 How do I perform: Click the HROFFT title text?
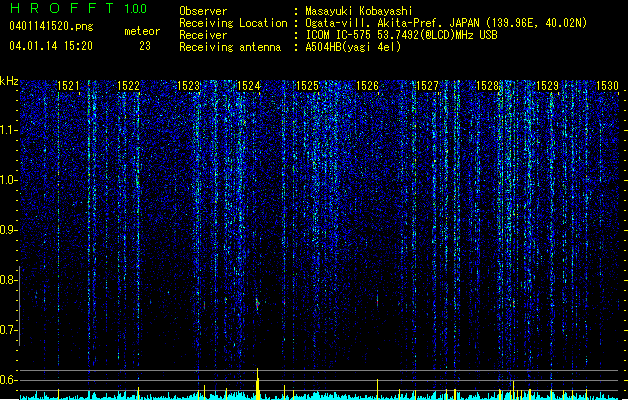click(x=63, y=8)
